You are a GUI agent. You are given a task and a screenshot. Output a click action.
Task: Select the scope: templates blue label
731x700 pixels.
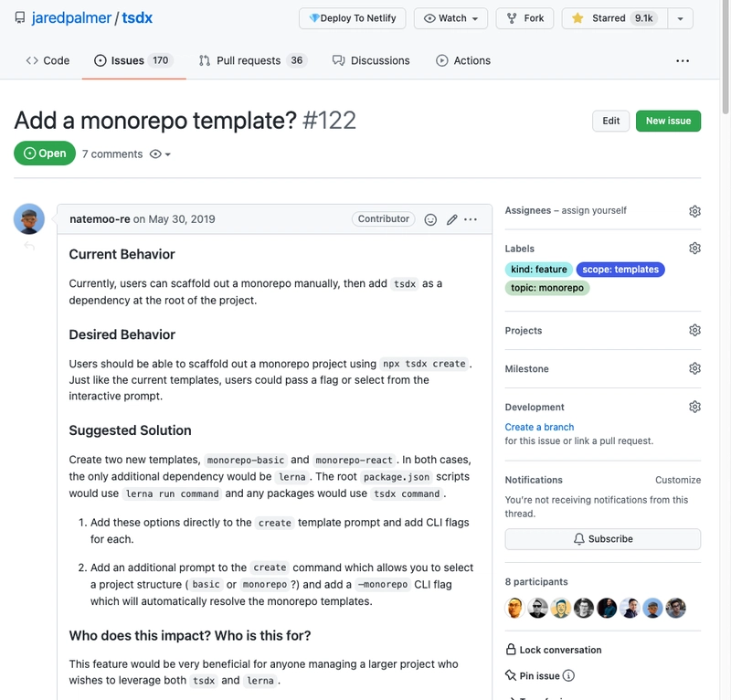(x=620, y=270)
